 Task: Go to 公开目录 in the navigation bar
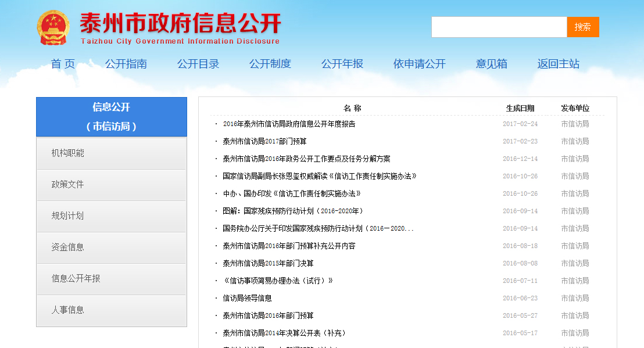click(198, 63)
